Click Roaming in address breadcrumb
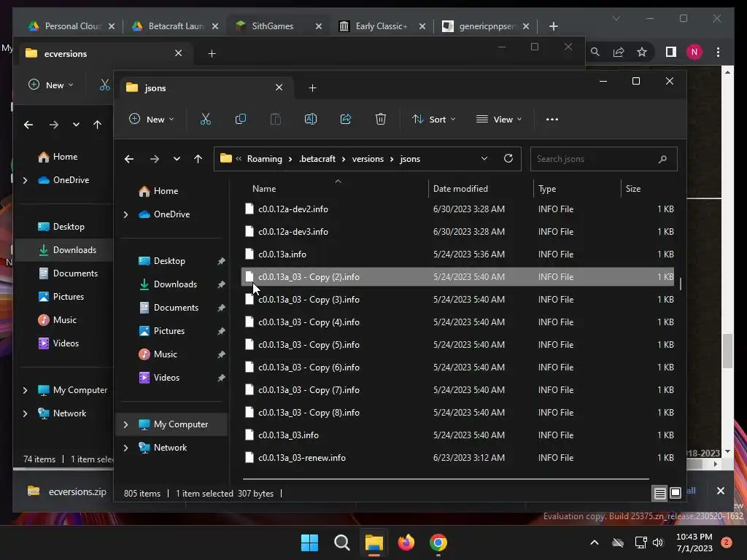This screenshot has height=560, width=747. coord(264,159)
